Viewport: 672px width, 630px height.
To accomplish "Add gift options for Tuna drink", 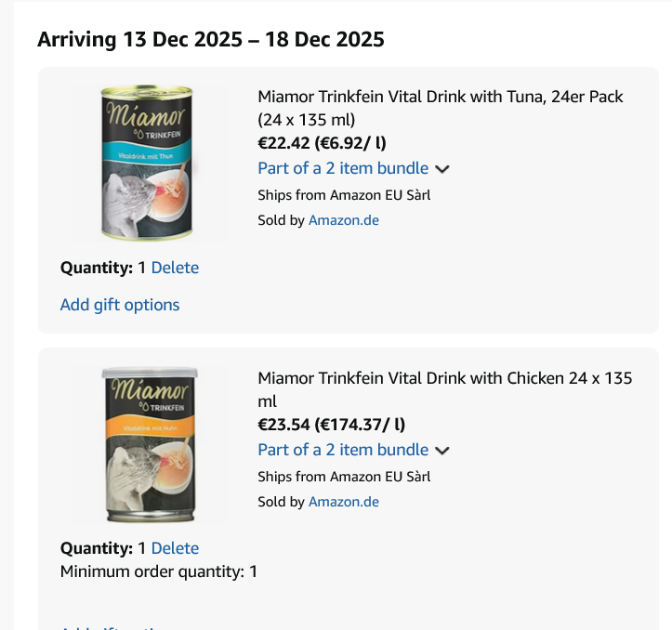I will [120, 305].
